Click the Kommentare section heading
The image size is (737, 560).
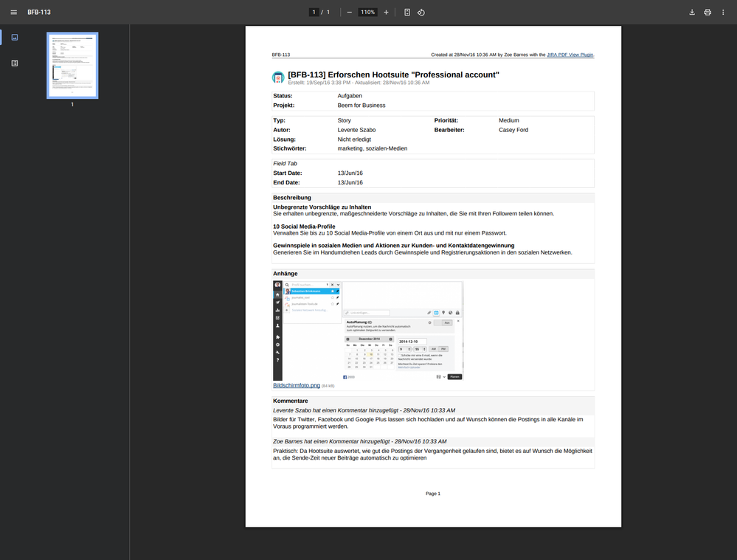pyautogui.click(x=291, y=401)
